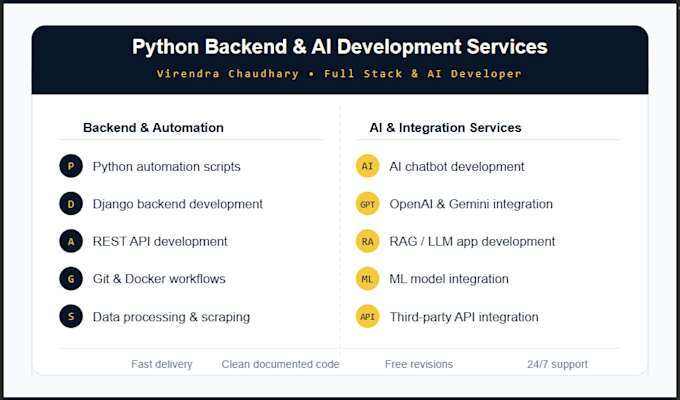Click the 'AI & Integration Services' heading
The height and width of the screenshot is (400, 680).
click(445, 128)
